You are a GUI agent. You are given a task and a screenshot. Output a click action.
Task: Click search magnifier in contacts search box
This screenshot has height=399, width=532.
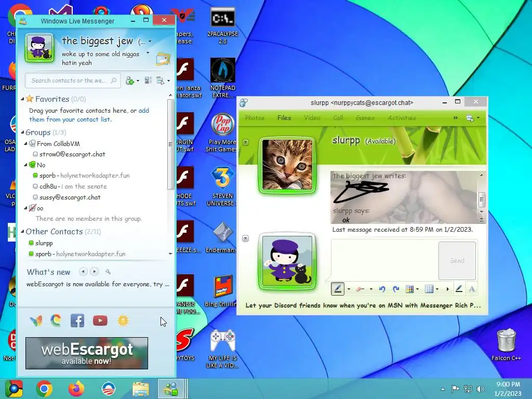(x=114, y=81)
